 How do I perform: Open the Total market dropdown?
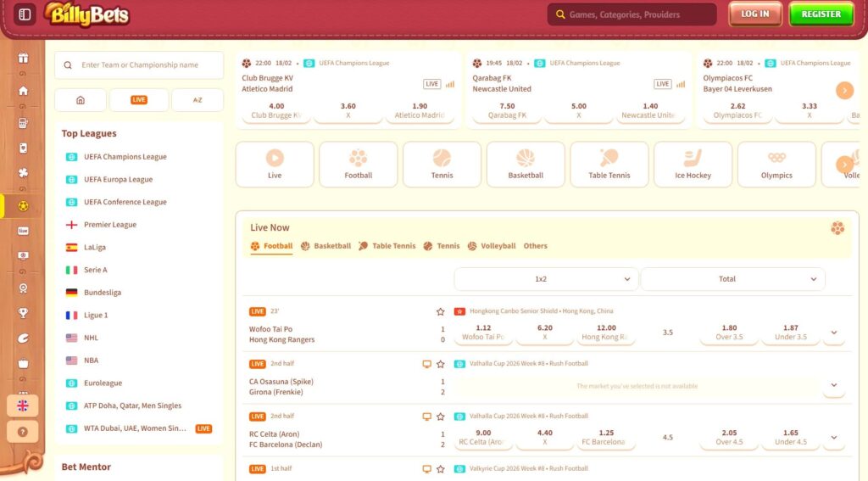732,279
